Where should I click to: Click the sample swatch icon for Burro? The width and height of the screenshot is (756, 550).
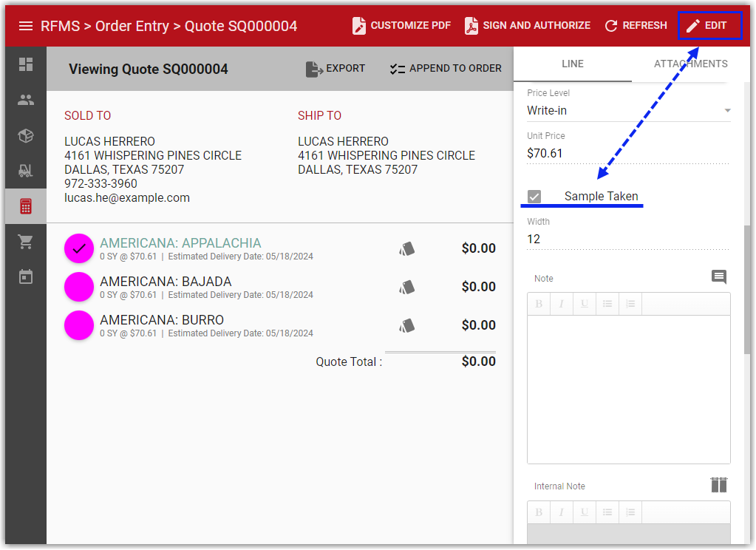coord(407,326)
